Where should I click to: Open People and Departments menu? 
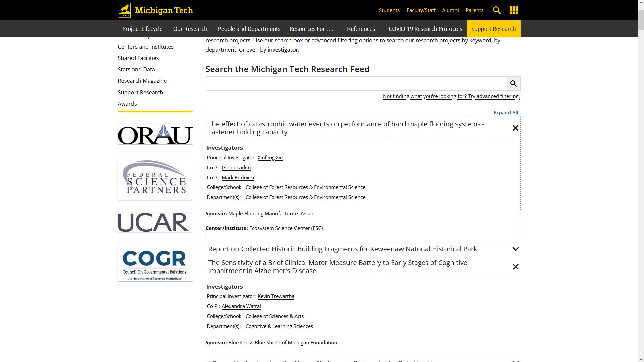tap(249, 29)
